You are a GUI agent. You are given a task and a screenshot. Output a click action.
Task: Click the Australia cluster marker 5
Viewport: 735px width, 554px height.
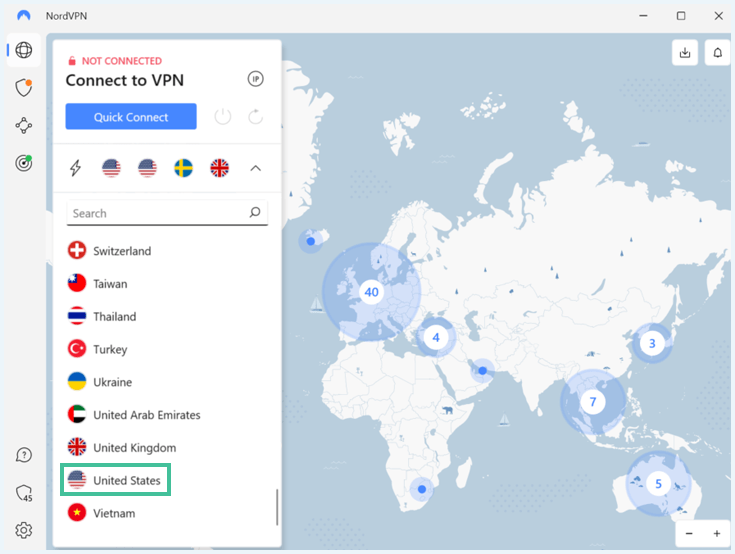pyautogui.click(x=658, y=484)
